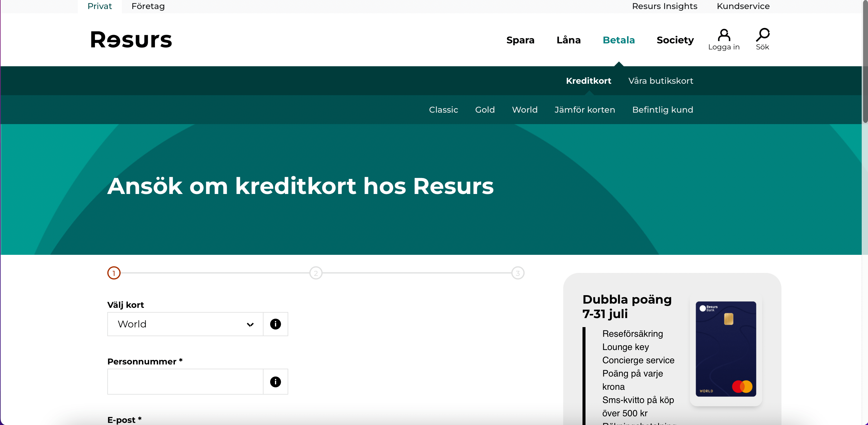Click the Jämför korten navigation link
This screenshot has height=425, width=868.
point(585,110)
